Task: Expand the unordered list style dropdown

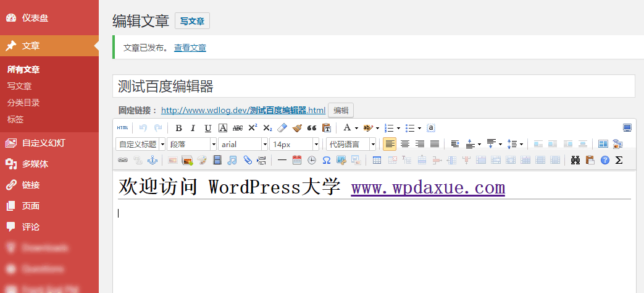Action: coord(419,128)
